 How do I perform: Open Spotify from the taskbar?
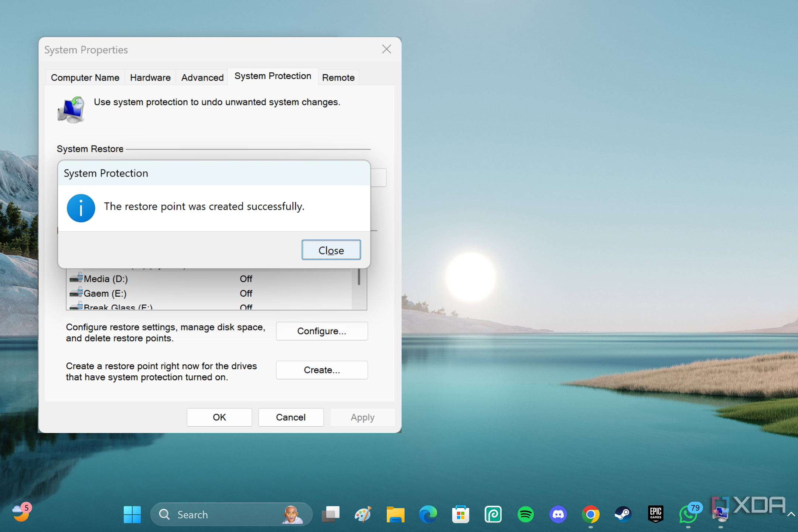coord(526,514)
